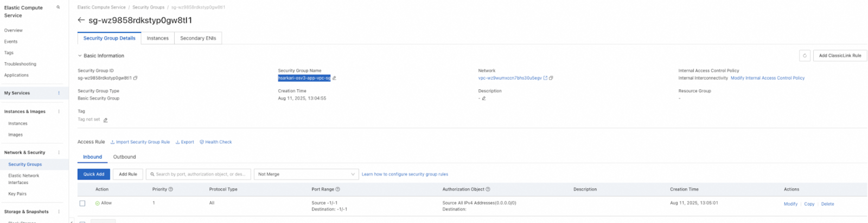
Task: Switch to the Instances tab
Action: (x=157, y=38)
